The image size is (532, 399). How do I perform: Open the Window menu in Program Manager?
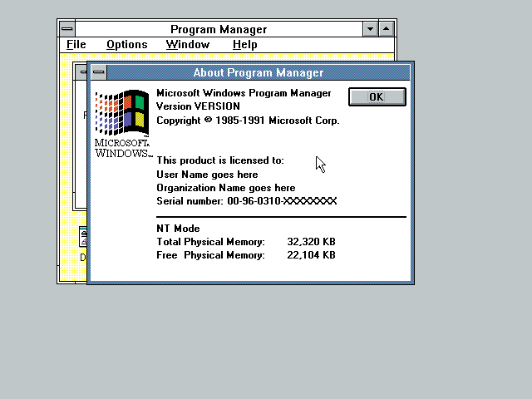tap(188, 44)
